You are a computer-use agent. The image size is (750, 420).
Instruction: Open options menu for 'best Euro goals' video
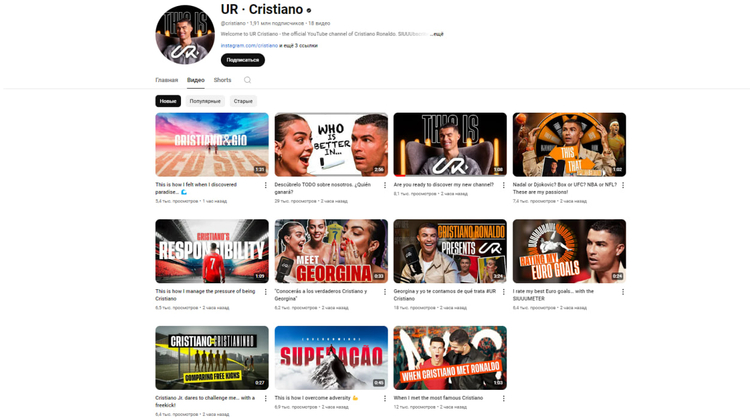click(623, 292)
